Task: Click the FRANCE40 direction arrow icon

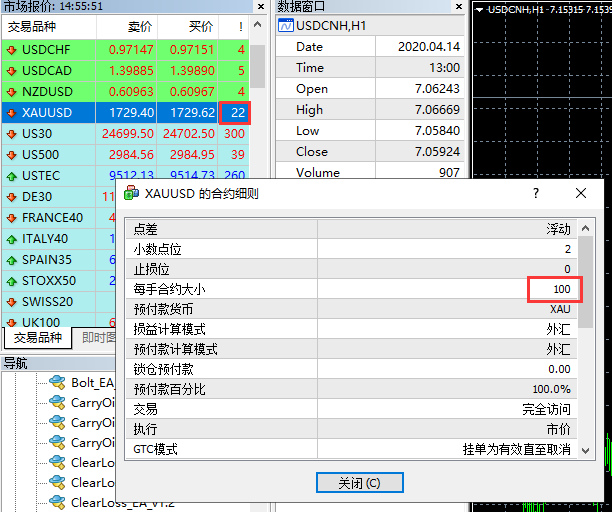Action: (12, 218)
